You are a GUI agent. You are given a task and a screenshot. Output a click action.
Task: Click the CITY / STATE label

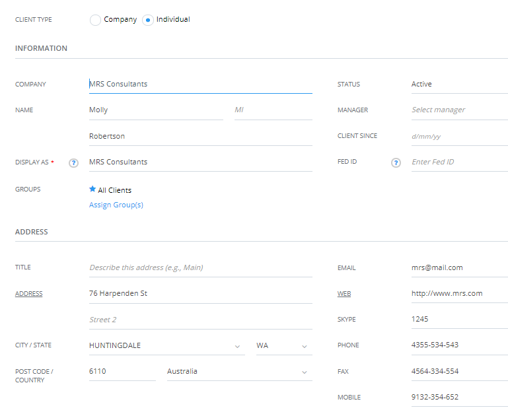pyautogui.click(x=33, y=345)
